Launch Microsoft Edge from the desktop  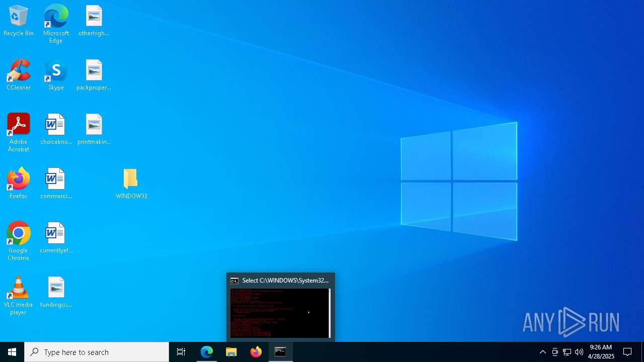(56, 24)
